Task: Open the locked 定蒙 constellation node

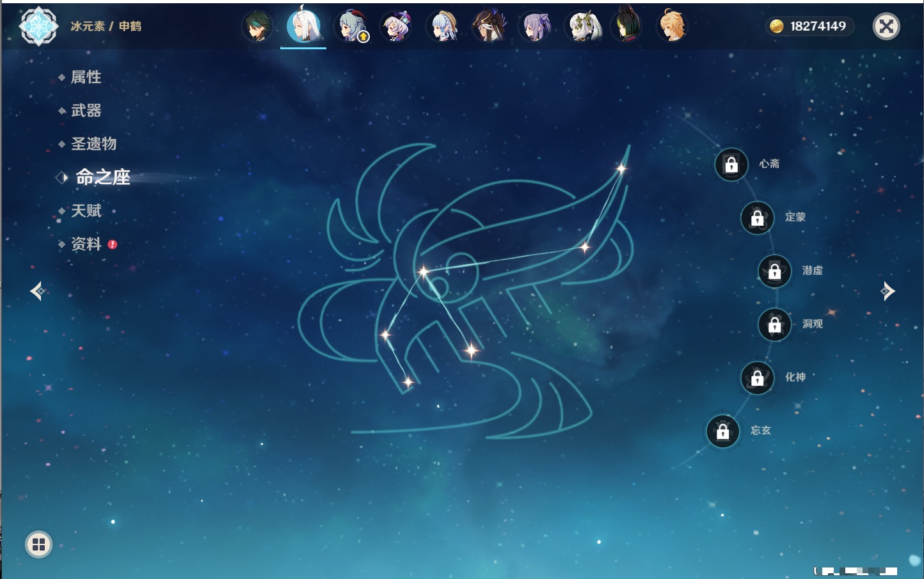Action: 758,218
